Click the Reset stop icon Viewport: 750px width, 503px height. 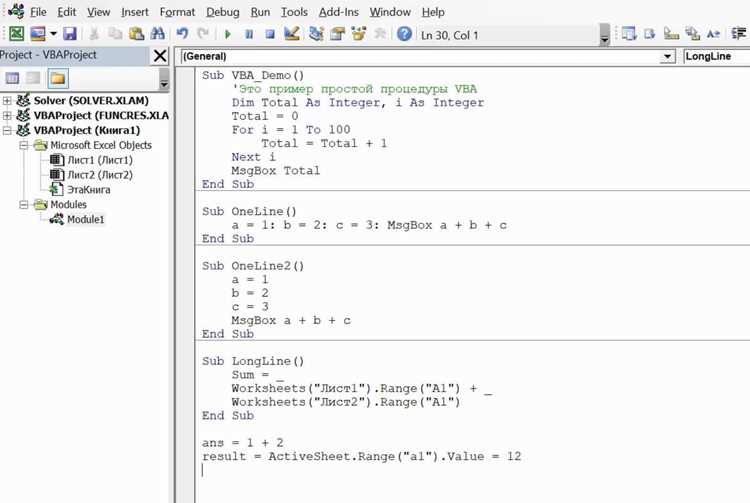point(270,34)
